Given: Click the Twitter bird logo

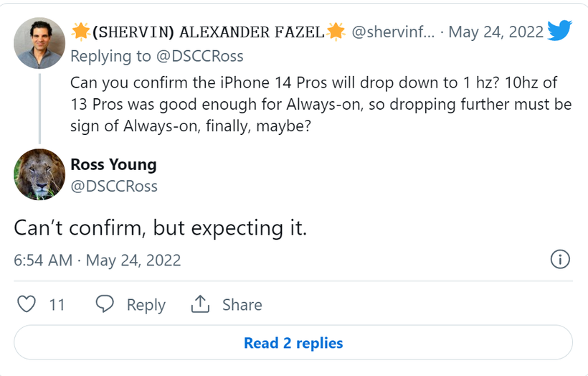Looking at the screenshot, I should click(x=559, y=31).
